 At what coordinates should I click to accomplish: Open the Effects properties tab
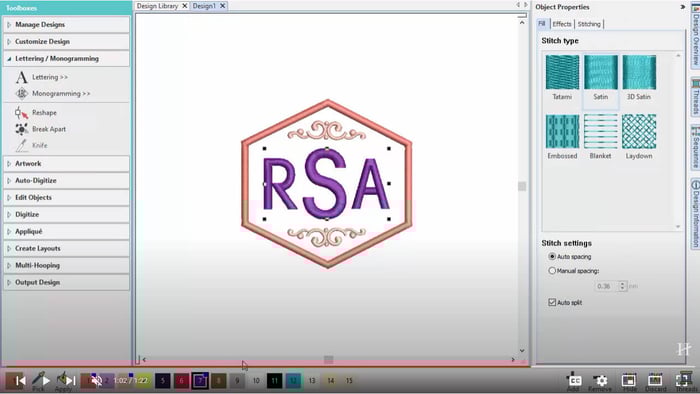tap(562, 24)
